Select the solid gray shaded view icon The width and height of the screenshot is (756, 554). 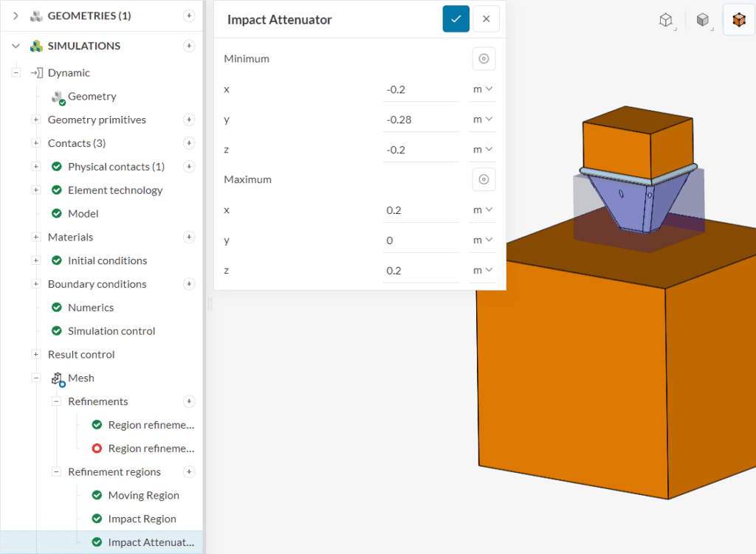tap(702, 20)
